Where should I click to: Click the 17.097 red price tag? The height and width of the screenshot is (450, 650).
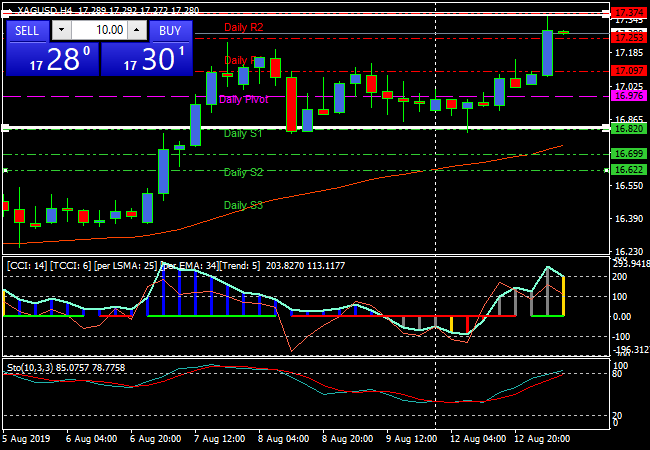coord(629,70)
